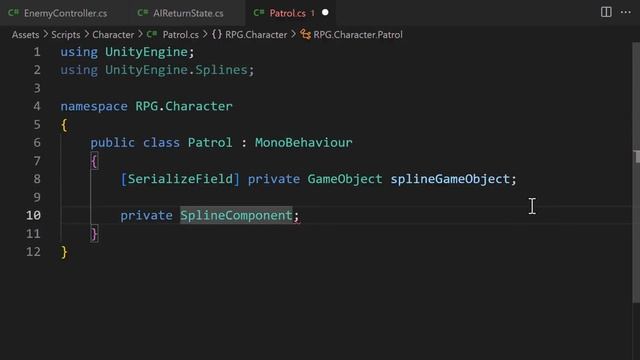640x360 pixels.
Task: Switch to the EnemyController.cs tab
Action: (x=59, y=13)
